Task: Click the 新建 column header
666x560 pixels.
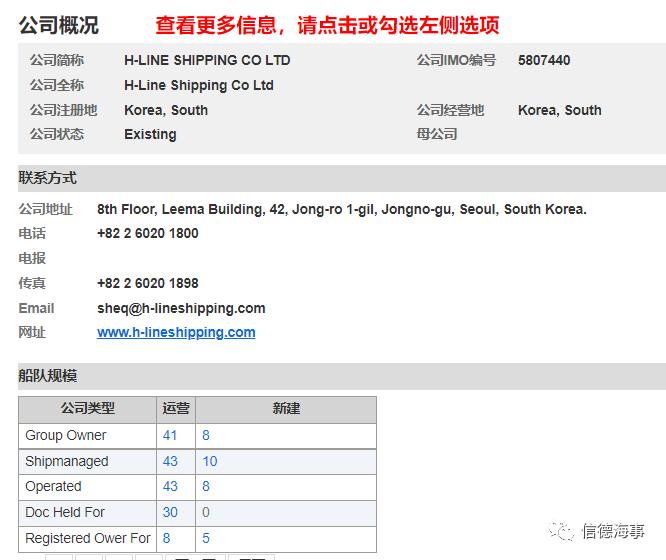Action: point(286,409)
